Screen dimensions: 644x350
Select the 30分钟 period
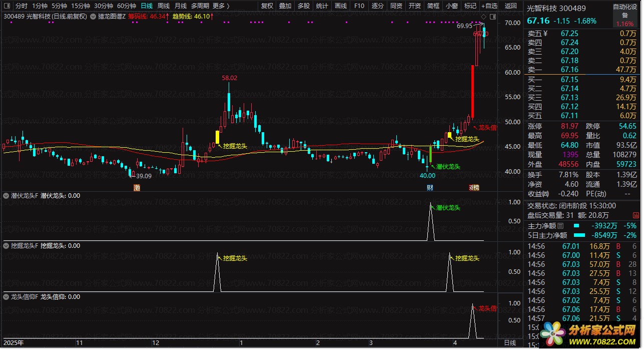coord(104,6)
